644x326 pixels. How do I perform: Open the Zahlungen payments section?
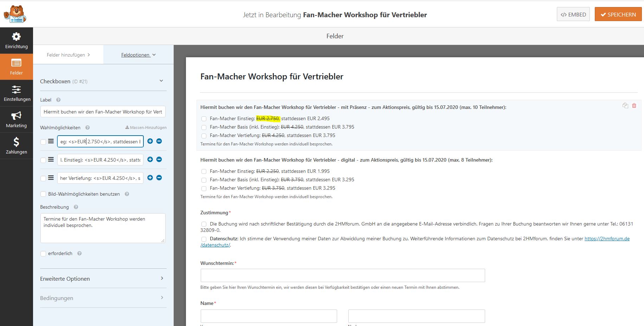pyautogui.click(x=17, y=146)
